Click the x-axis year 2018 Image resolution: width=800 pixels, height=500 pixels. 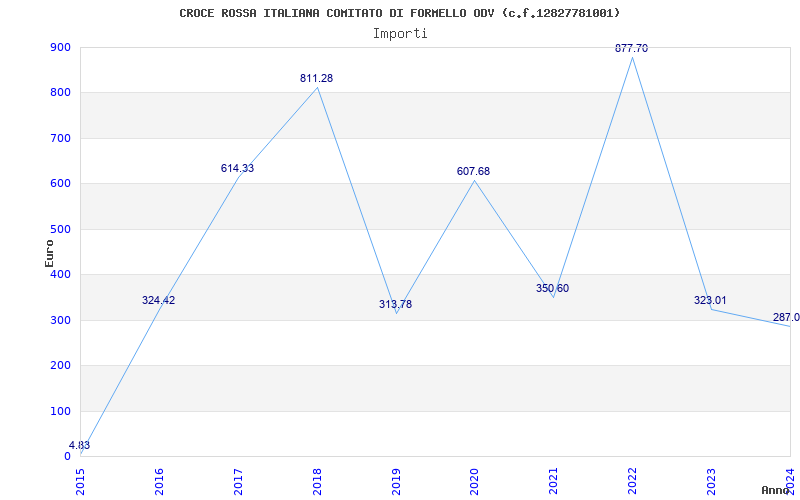tap(317, 481)
